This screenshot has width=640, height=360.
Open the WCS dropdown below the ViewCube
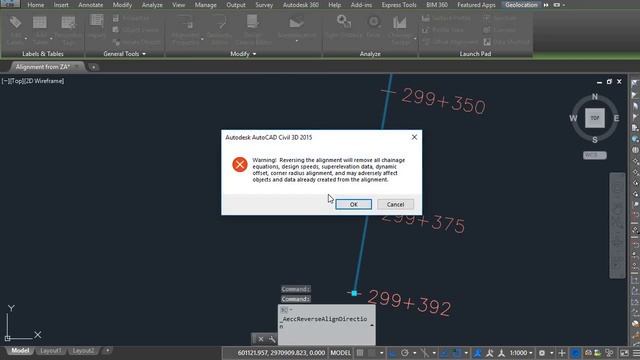point(595,155)
